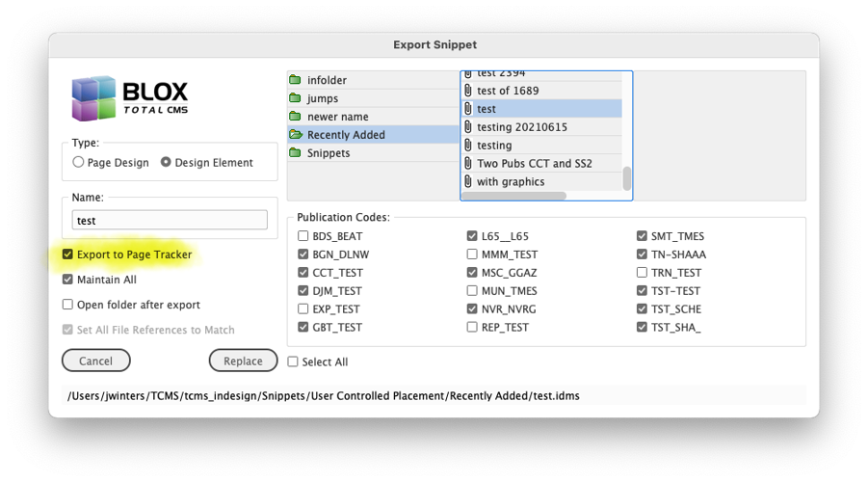This screenshot has width=868, height=482.
Task: Click paperclip icon beside Two Pubs CCT and SS2
Action: 468,164
